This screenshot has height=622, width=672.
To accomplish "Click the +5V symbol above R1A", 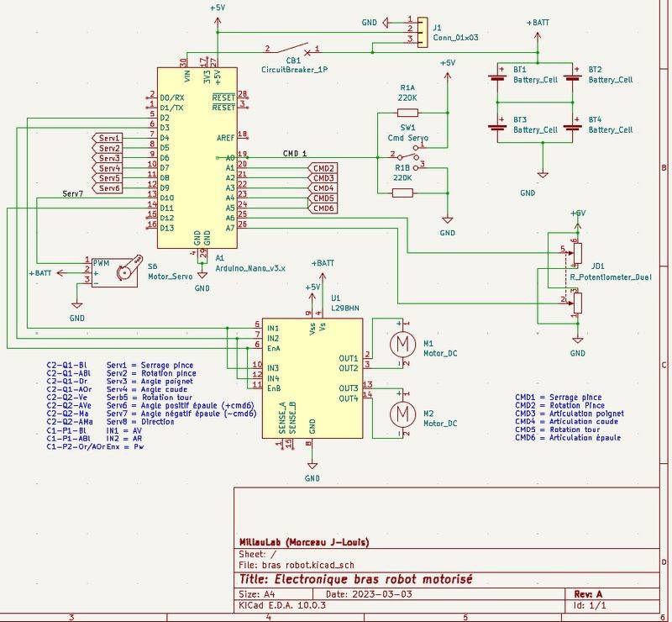I will point(448,71).
